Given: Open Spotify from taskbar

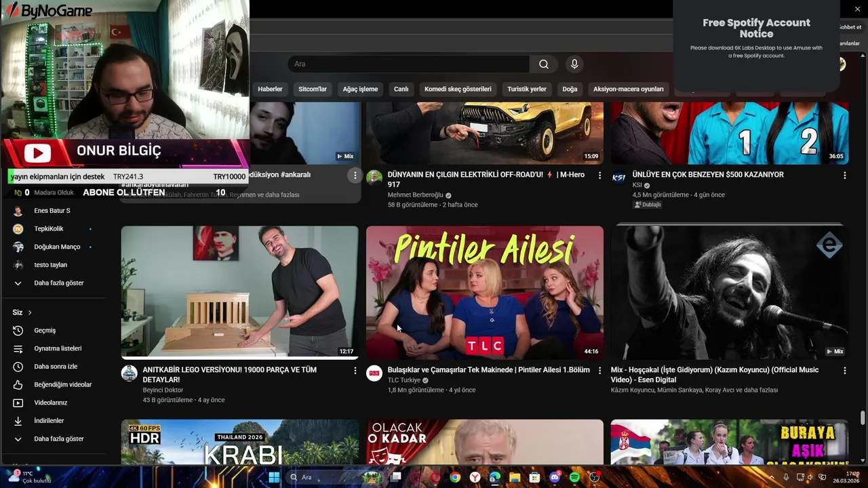Looking at the screenshot, I should [x=575, y=477].
